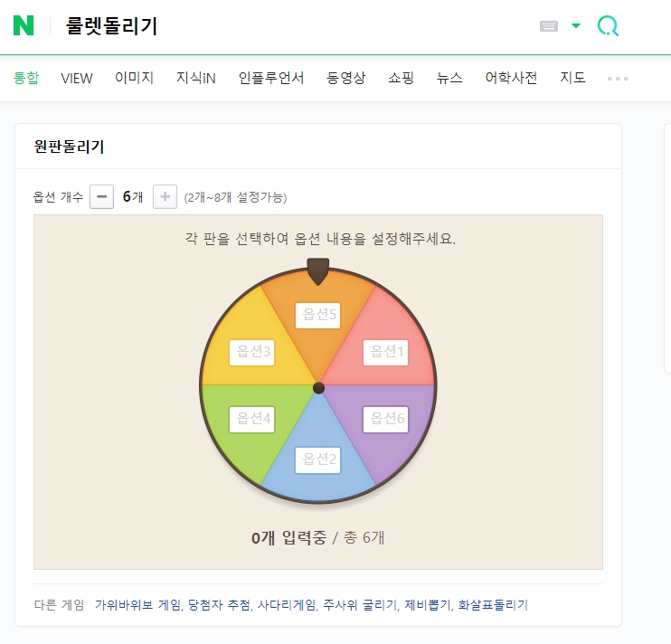Edit the 옵션4 label on green segment
This screenshot has height=644, width=671.
tap(251, 420)
